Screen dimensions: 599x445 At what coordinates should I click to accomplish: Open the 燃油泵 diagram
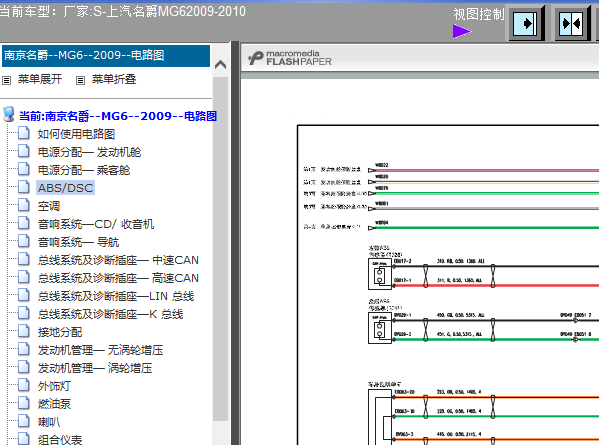54,404
